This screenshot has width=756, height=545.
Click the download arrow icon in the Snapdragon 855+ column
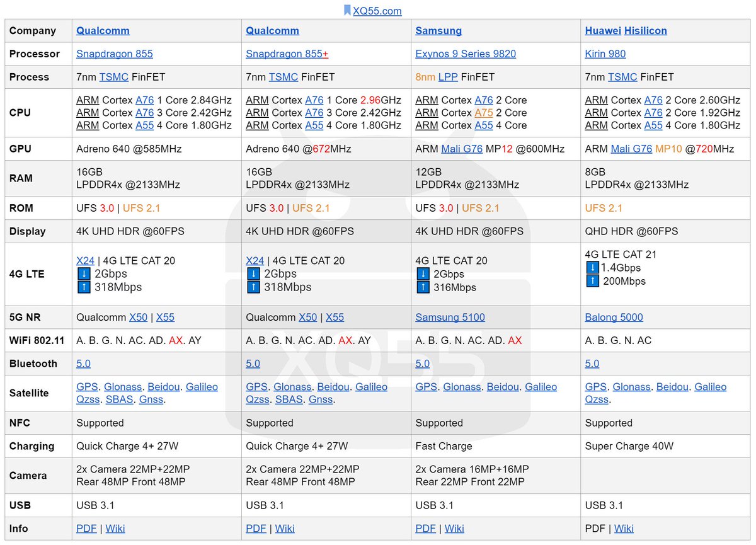point(253,274)
